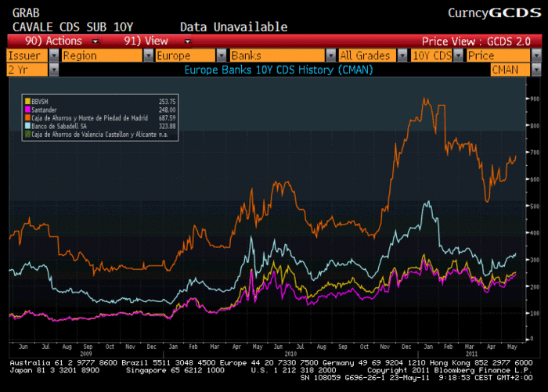Screen dimensions: 548x392
Task: Click the Europe field
Action: click(186, 56)
